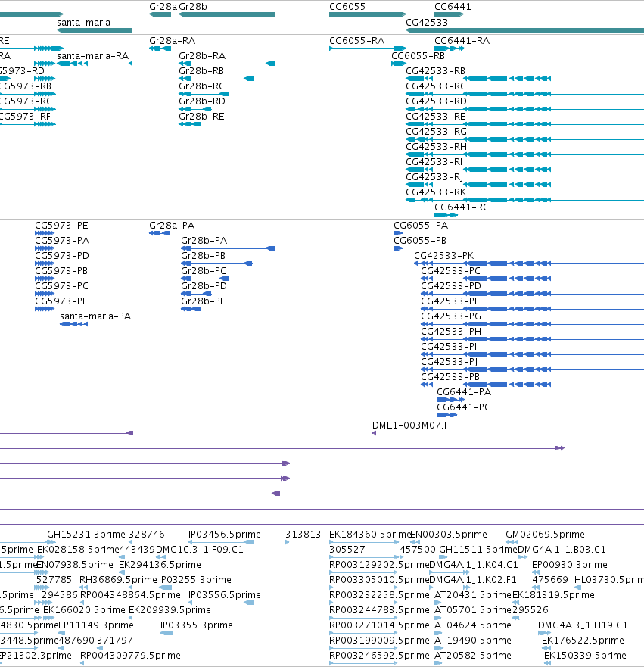The image size is (644, 667).
Task: Click the CG42533-RH transcript label
Action: click(436, 147)
